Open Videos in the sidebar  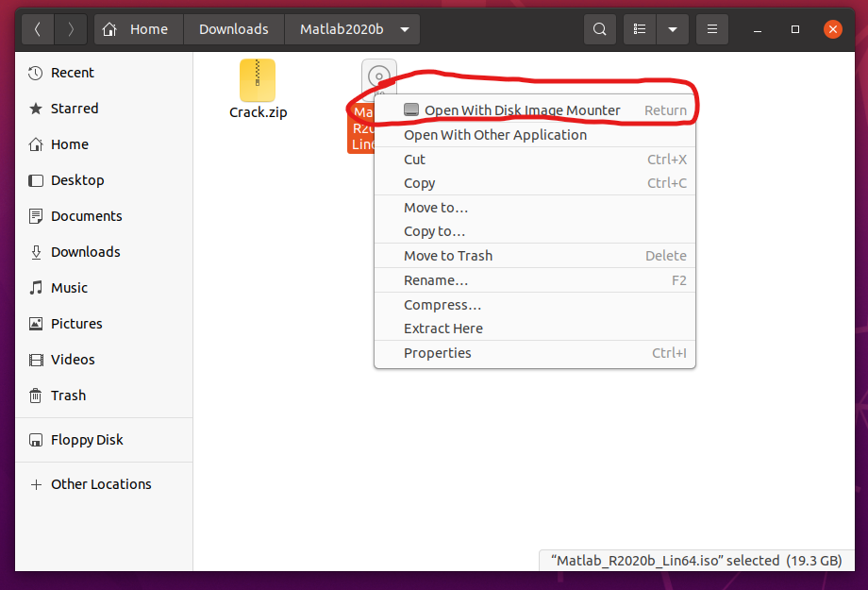(104, 360)
